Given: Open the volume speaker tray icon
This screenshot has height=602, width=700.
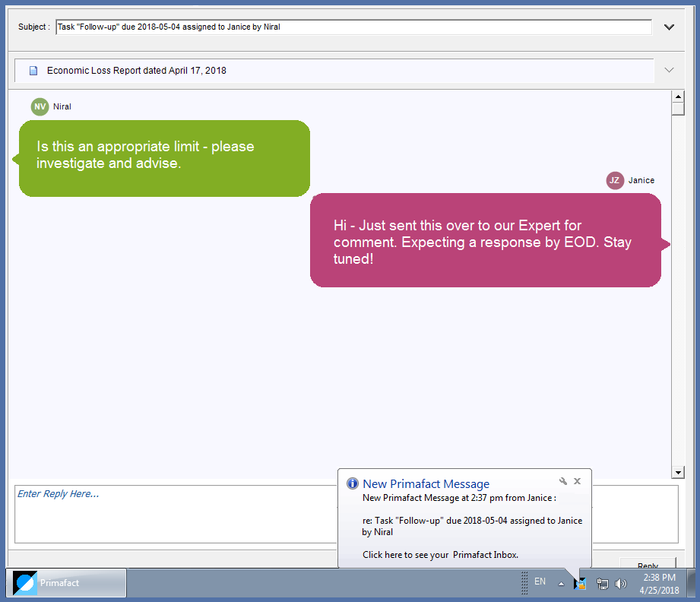Looking at the screenshot, I should pyautogui.click(x=620, y=584).
